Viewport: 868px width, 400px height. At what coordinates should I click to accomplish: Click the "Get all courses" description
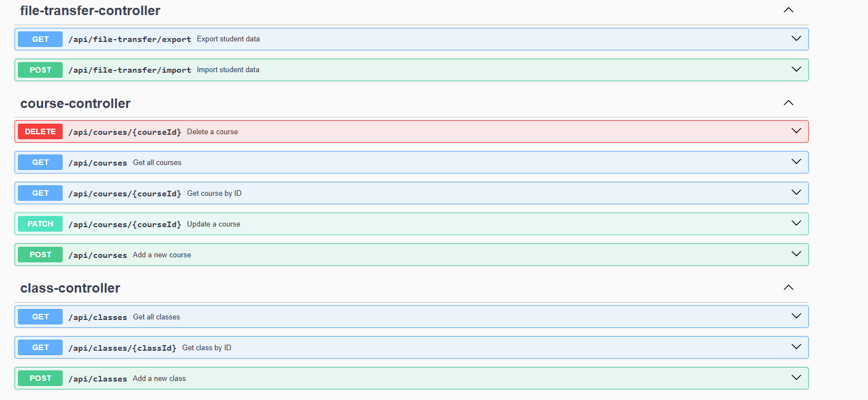(157, 162)
